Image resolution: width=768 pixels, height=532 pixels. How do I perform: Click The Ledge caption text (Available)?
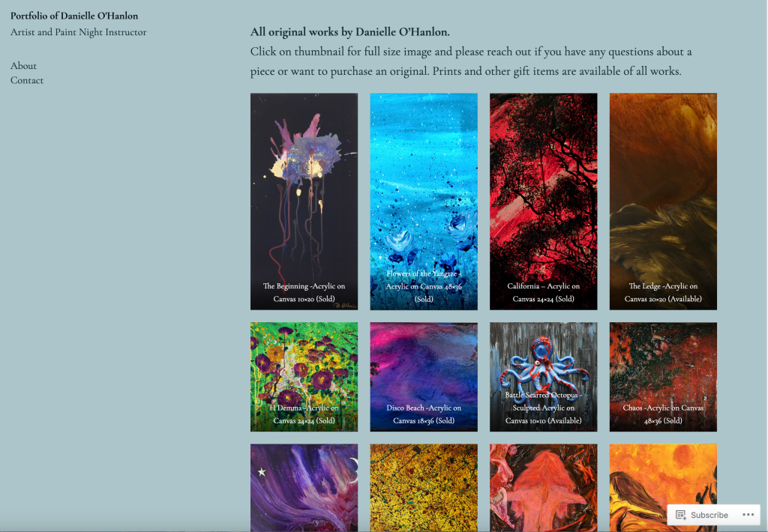pos(663,292)
